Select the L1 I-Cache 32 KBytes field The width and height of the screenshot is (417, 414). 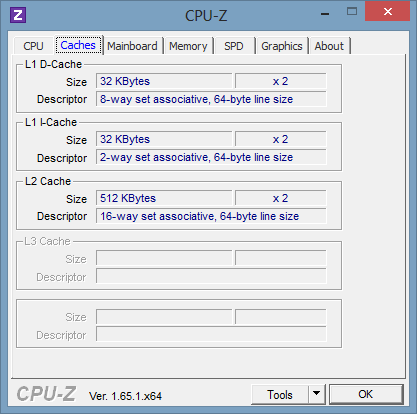pos(164,139)
